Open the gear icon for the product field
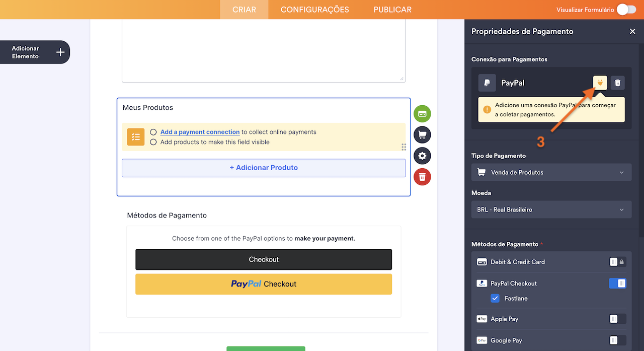Image resolution: width=644 pixels, height=351 pixels. pyautogui.click(x=422, y=156)
